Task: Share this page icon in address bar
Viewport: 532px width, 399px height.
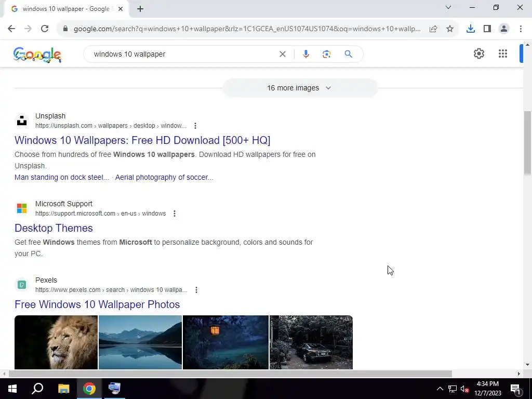Action: coord(433,29)
